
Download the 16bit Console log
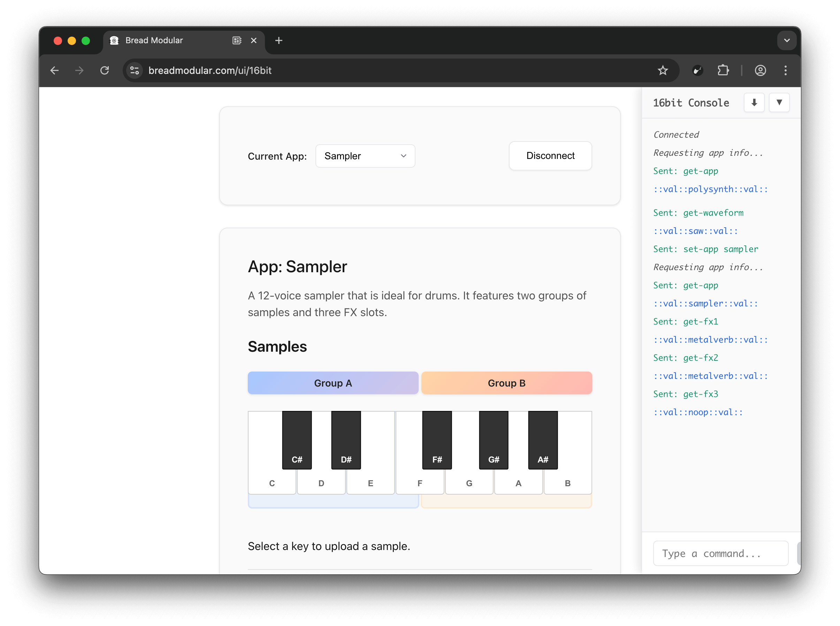click(x=754, y=102)
